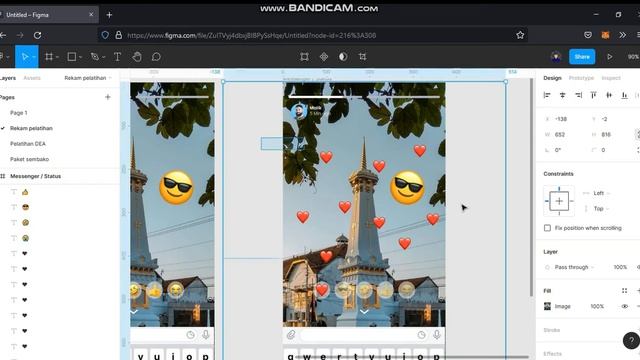Open the Pass through blend mode dropdown
The height and width of the screenshot is (360, 640).
(x=574, y=267)
